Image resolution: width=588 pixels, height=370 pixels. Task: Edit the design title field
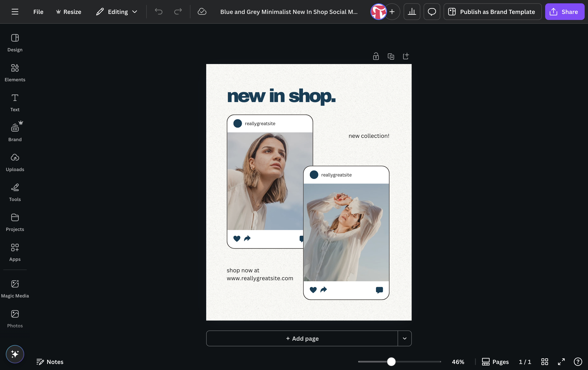pyautogui.click(x=289, y=12)
